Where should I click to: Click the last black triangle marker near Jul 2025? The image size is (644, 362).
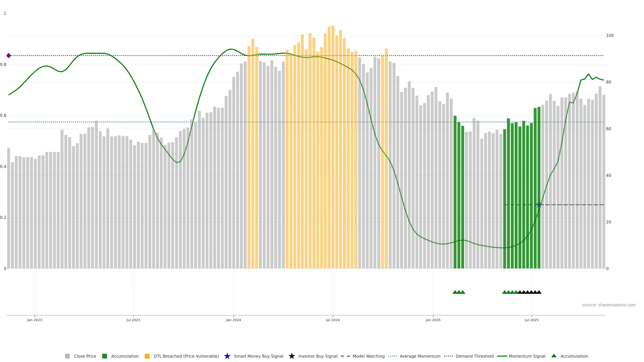tap(539, 292)
